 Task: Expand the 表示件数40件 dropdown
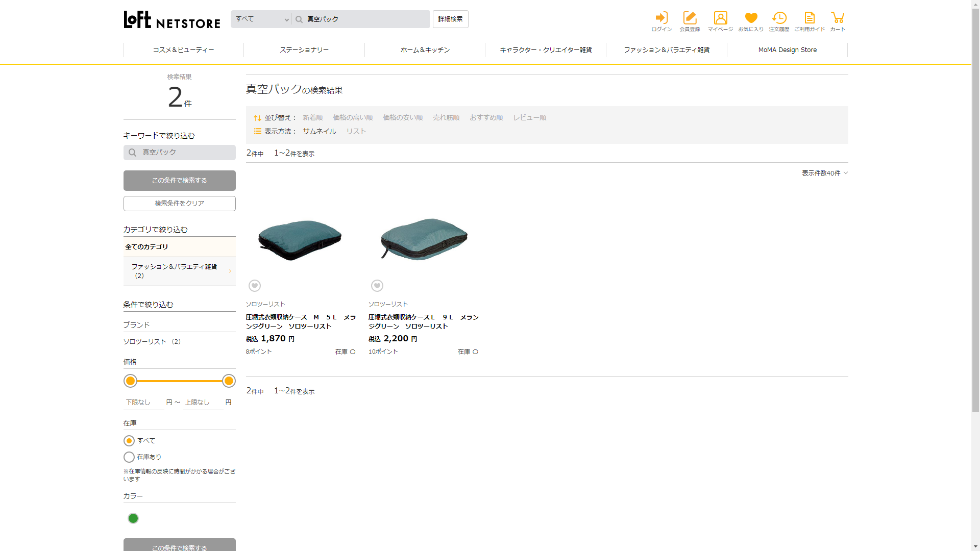pos(824,173)
